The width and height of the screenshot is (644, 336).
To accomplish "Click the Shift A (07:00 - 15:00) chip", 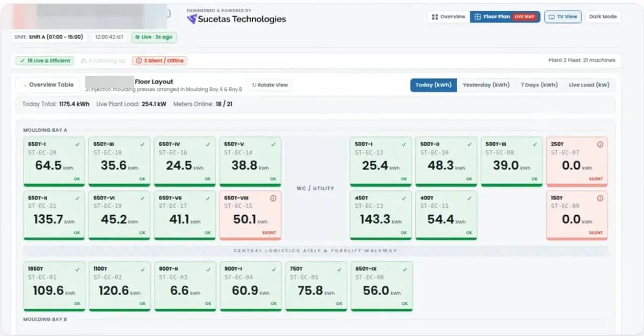I will coord(49,37).
